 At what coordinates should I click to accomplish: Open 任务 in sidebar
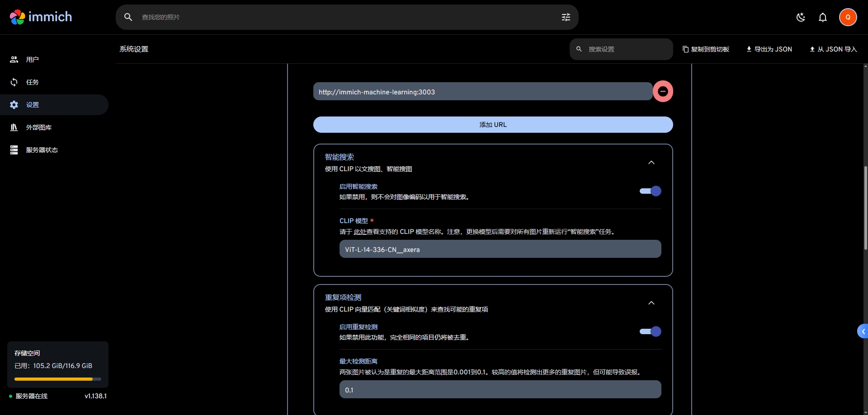[x=32, y=82]
